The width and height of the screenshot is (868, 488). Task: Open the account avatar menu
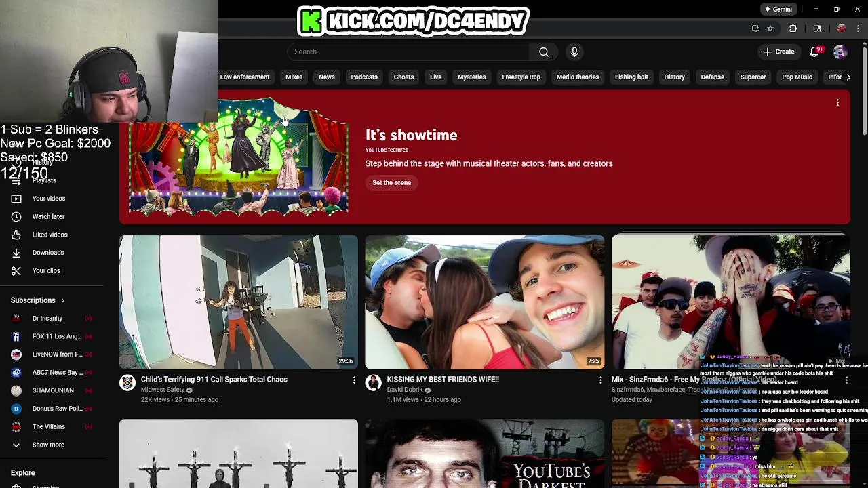pos(840,52)
